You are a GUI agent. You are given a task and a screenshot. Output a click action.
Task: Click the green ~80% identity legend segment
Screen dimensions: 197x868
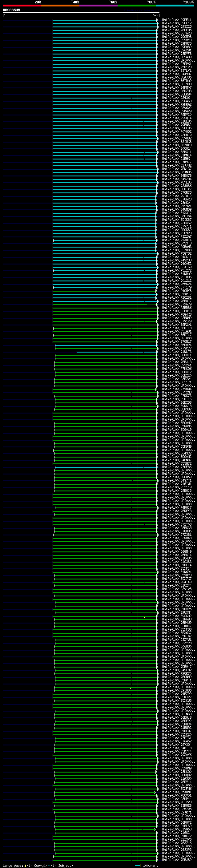pos(137,6)
